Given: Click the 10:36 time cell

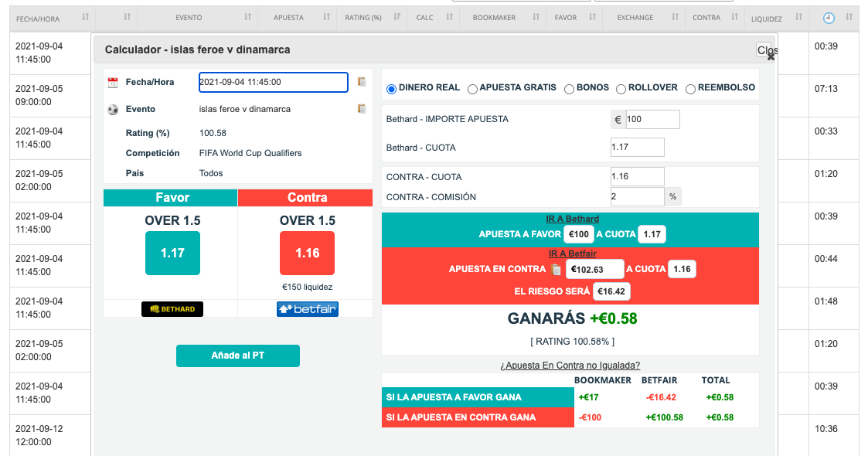Looking at the screenshot, I should (x=826, y=429).
